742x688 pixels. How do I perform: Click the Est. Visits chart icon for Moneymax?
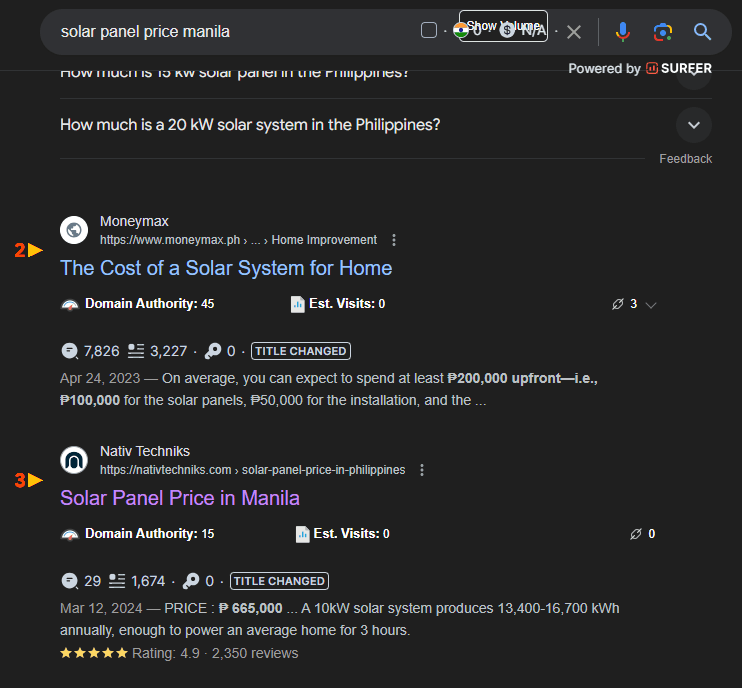click(297, 304)
